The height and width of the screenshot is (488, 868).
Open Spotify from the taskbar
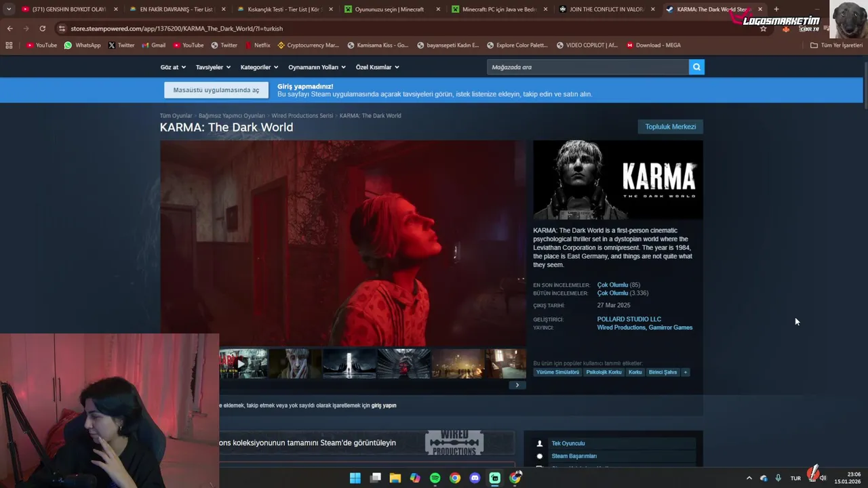click(x=435, y=478)
